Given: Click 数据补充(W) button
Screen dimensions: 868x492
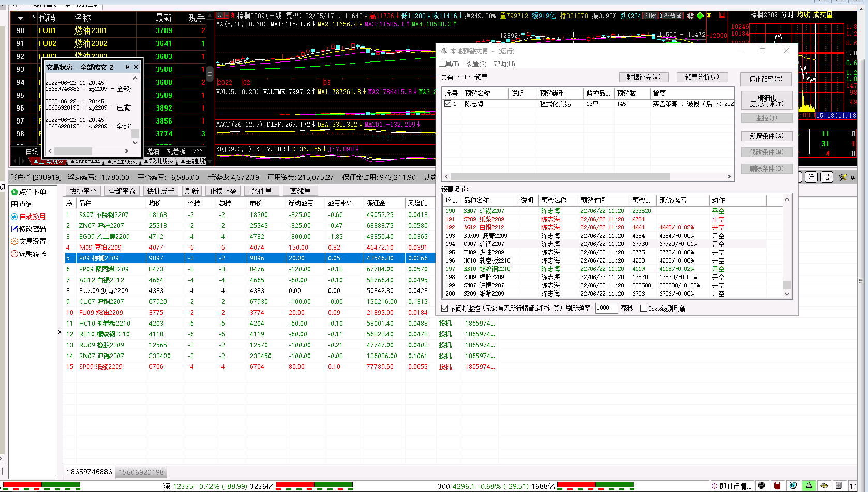Looking at the screenshot, I should [643, 77].
